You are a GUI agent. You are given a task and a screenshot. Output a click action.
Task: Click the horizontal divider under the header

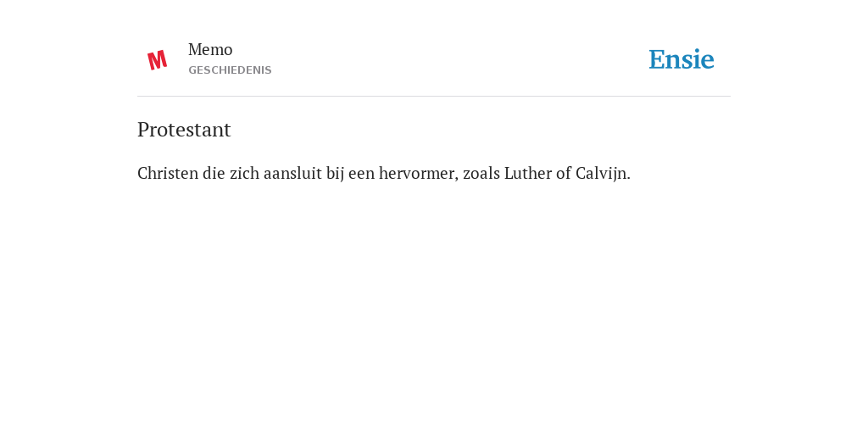(434, 97)
